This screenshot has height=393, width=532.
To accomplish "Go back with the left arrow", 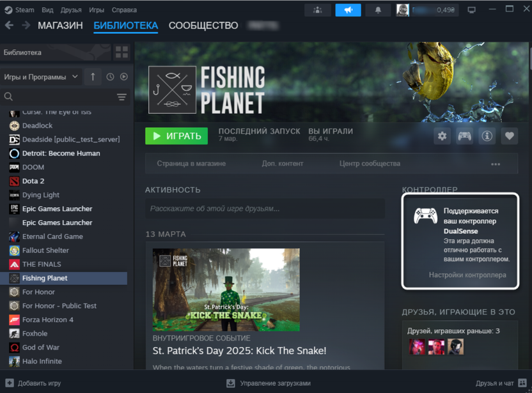I will pyautogui.click(x=10, y=26).
